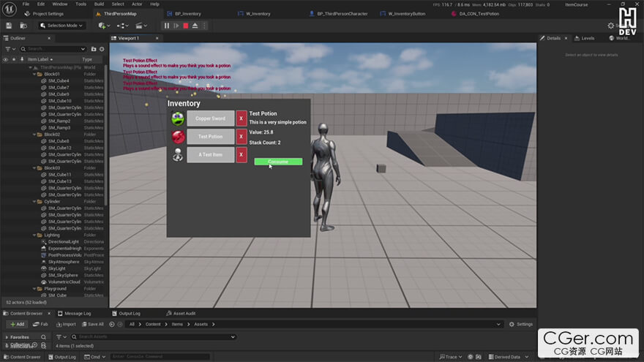Remove A Test Item with X button
The height and width of the screenshot is (362, 644).
(x=241, y=155)
